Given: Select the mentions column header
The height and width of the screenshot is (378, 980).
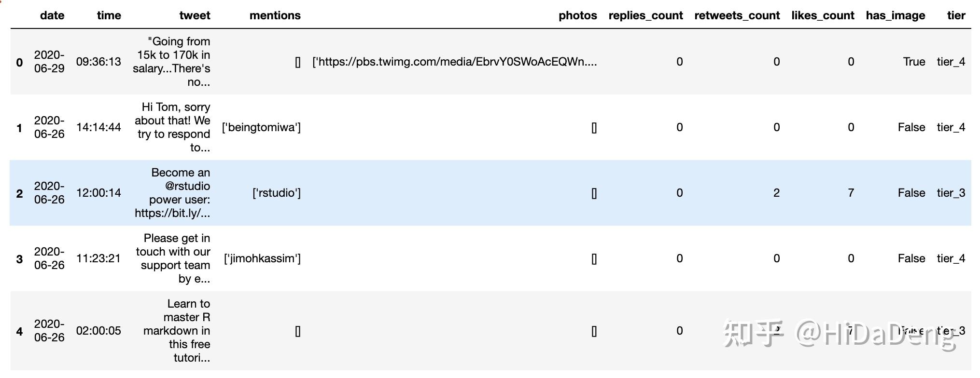Looking at the screenshot, I should point(275,15).
